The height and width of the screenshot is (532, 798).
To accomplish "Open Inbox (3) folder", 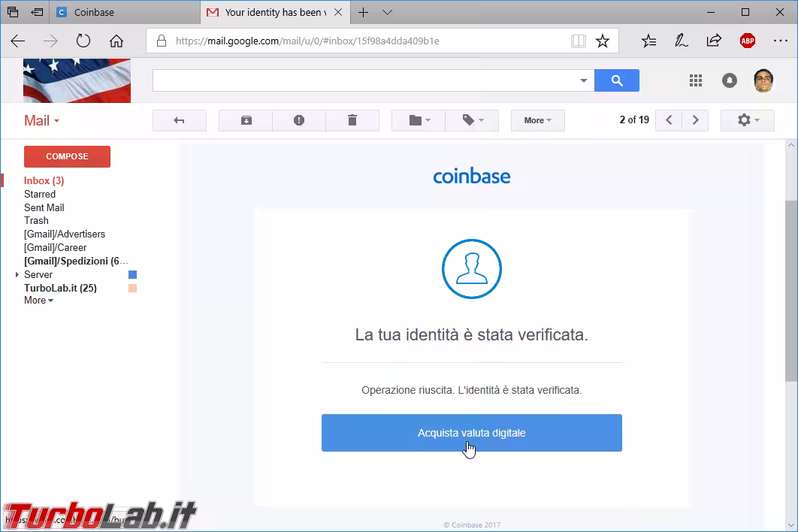I will click(x=44, y=181).
